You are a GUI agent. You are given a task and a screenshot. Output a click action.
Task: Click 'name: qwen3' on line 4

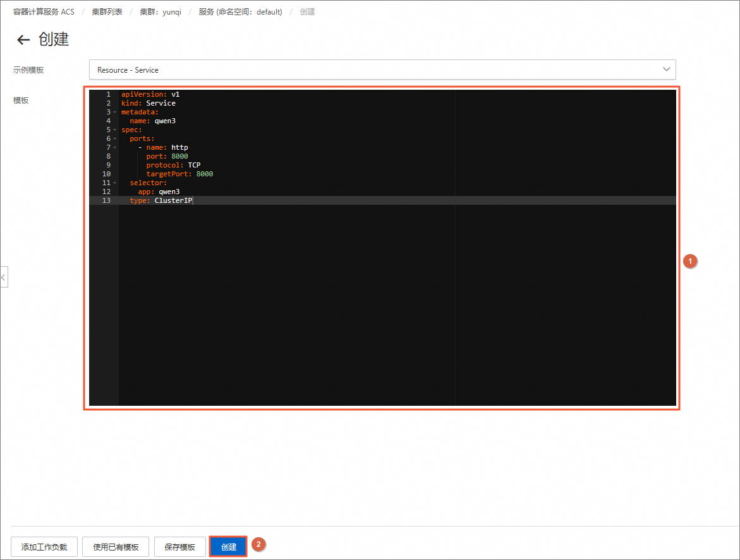pyautogui.click(x=152, y=121)
